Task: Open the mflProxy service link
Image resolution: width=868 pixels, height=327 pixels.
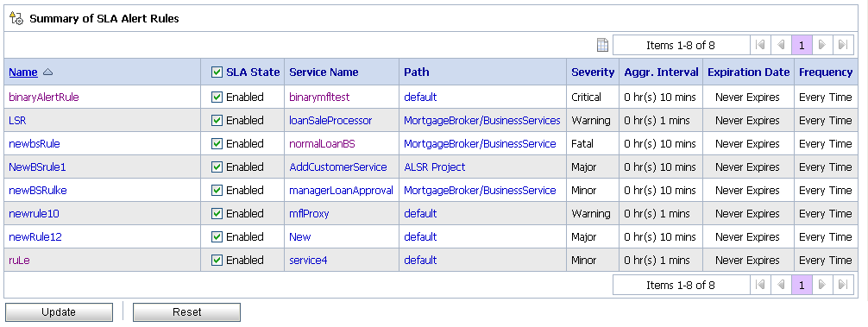Action: [309, 213]
